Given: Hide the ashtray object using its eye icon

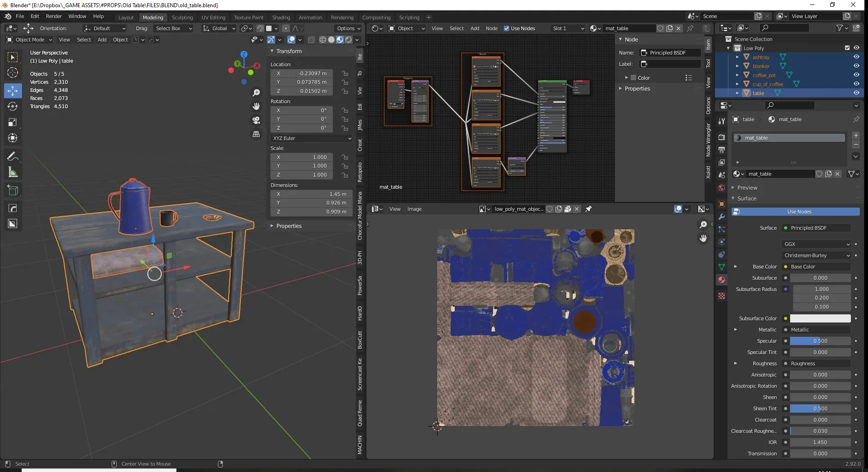Looking at the screenshot, I should point(856,57).
